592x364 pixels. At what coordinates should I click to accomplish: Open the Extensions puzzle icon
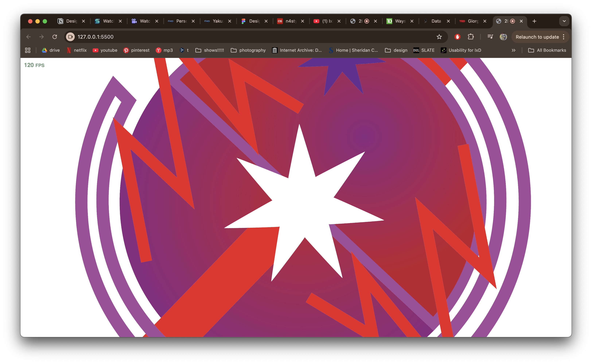(x=471, y=37)
